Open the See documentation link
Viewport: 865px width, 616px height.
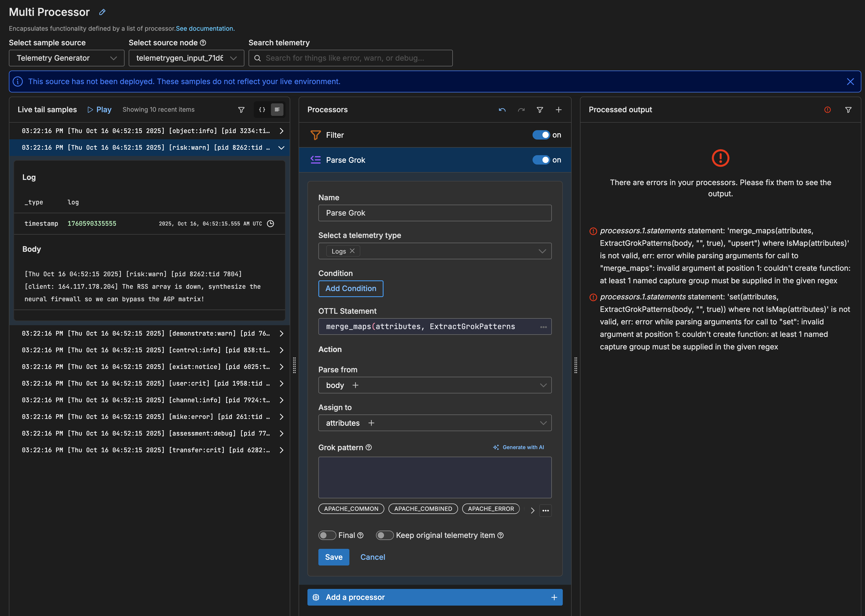click(x=205, y=28)
